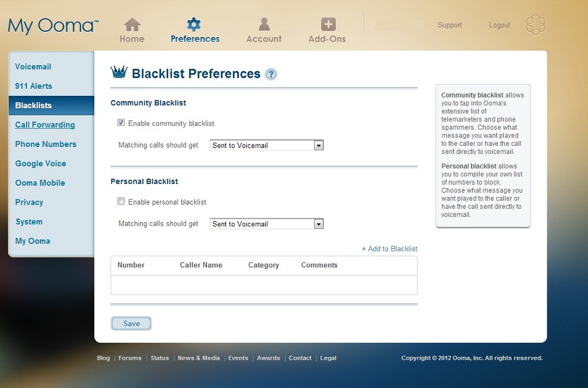The height and width of the screenshot is (388, 588).
Task: Open System settings in sidebar
Action: coord(29,222)
